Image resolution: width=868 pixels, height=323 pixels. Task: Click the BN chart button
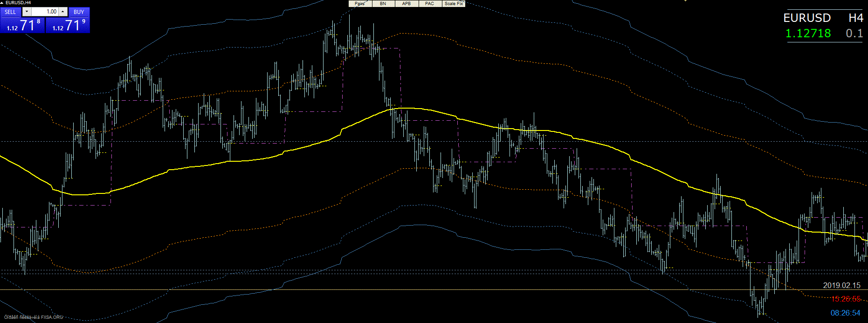pos(383,4)
